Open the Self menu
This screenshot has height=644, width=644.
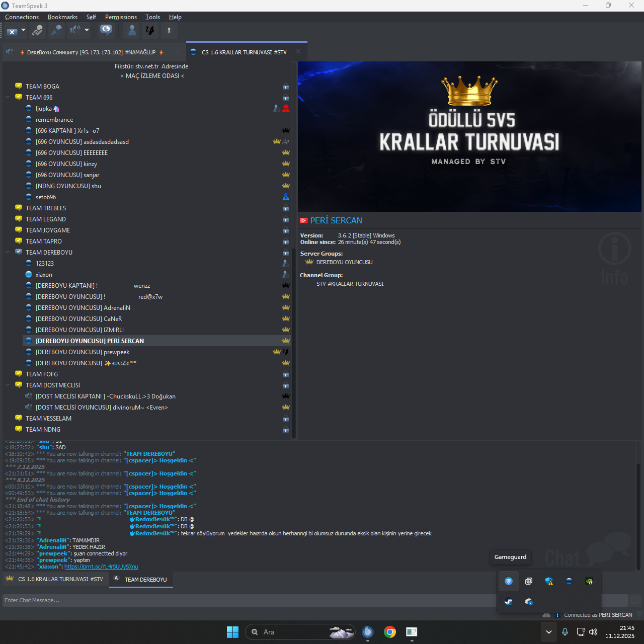coord(91,17)
